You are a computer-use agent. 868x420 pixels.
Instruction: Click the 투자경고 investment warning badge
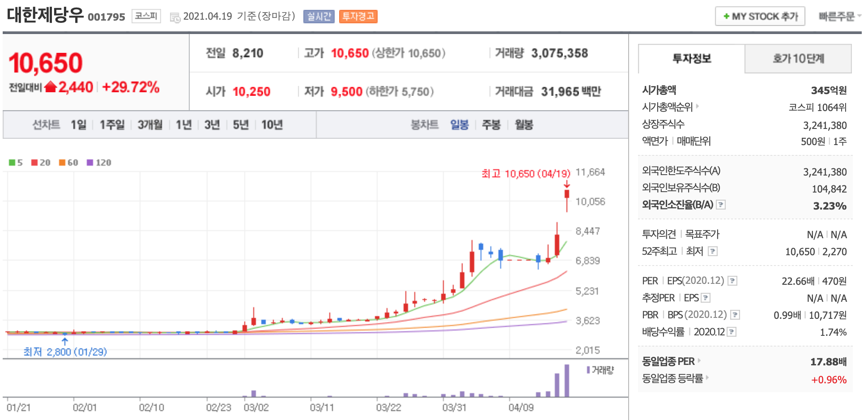click(358, 17)
